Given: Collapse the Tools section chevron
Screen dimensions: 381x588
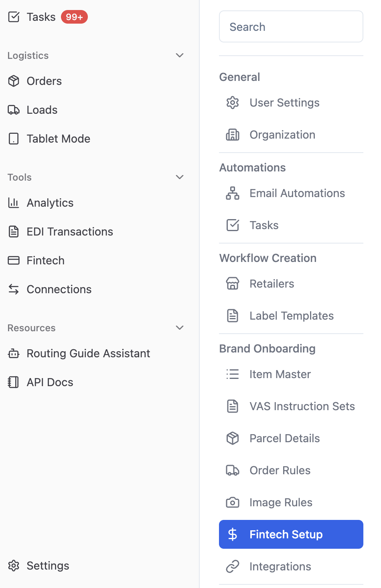Looking at the screenshot, I should pos(180,177).
